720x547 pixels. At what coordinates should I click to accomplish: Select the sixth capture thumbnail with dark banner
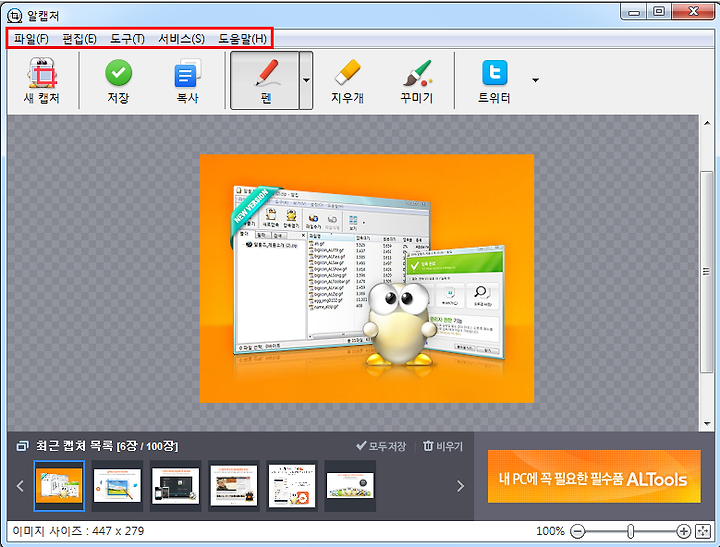click(350, 486)
